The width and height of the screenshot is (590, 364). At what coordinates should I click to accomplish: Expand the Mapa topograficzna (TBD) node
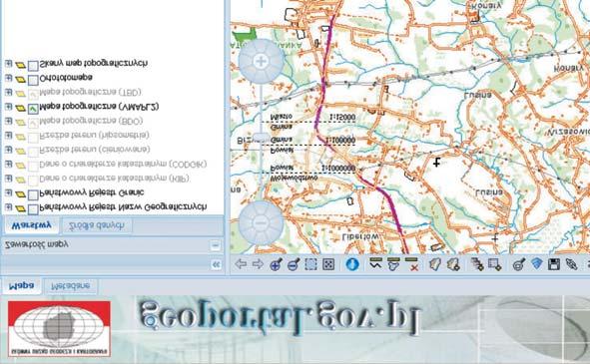point(8,92)
